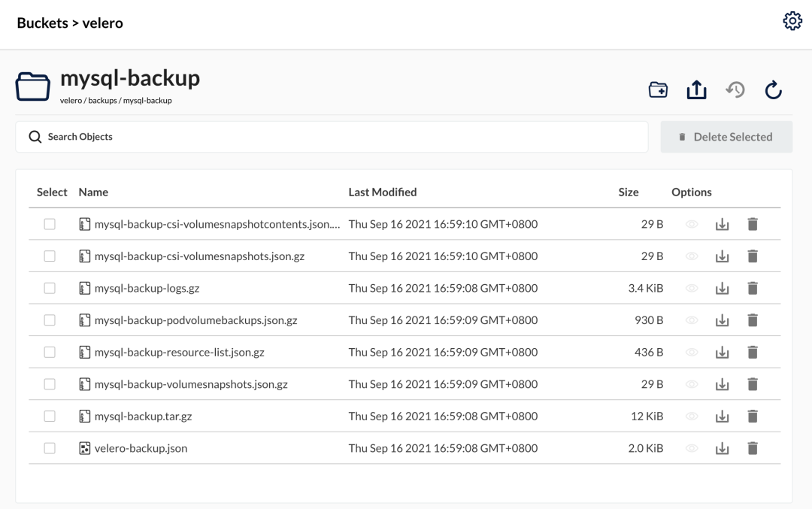
Task: Click the 2.0 KiB size value
Action: pyautogui.click(x=646, y=448)
